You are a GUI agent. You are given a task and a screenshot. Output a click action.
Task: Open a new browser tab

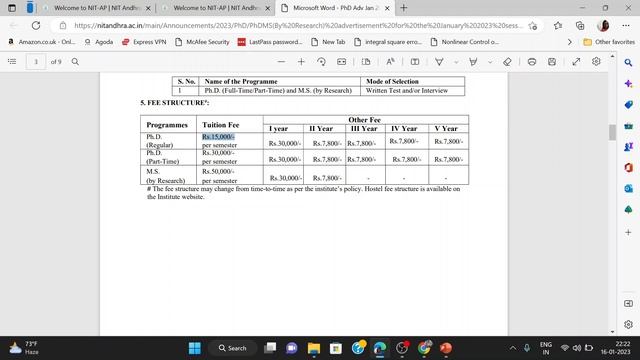coord(404,8)
